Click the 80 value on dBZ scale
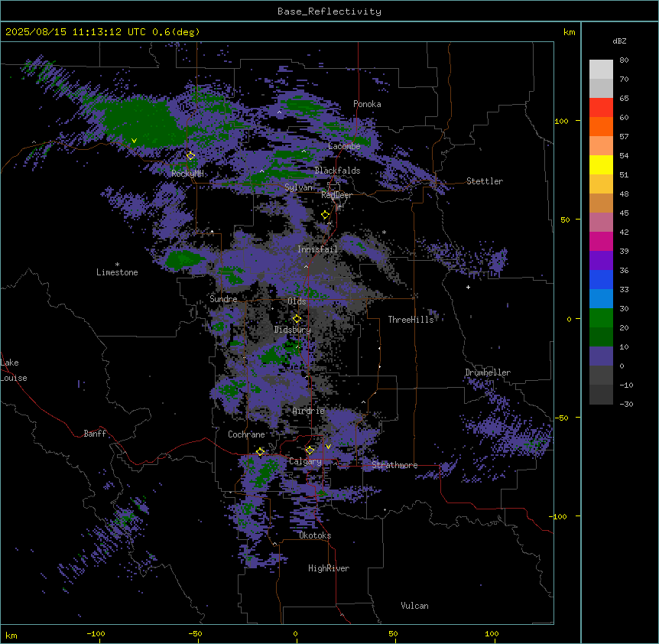The image size is (659, 644). 624,60
